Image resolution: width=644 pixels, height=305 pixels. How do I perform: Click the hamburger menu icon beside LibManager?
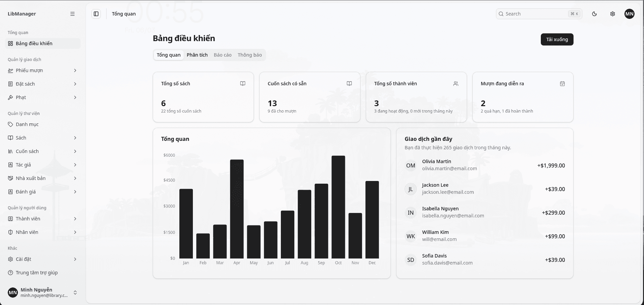[72, 14]
